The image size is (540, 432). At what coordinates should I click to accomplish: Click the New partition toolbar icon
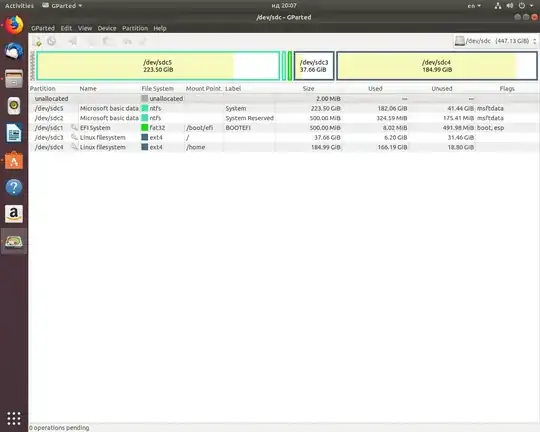[x=38, y=42]
